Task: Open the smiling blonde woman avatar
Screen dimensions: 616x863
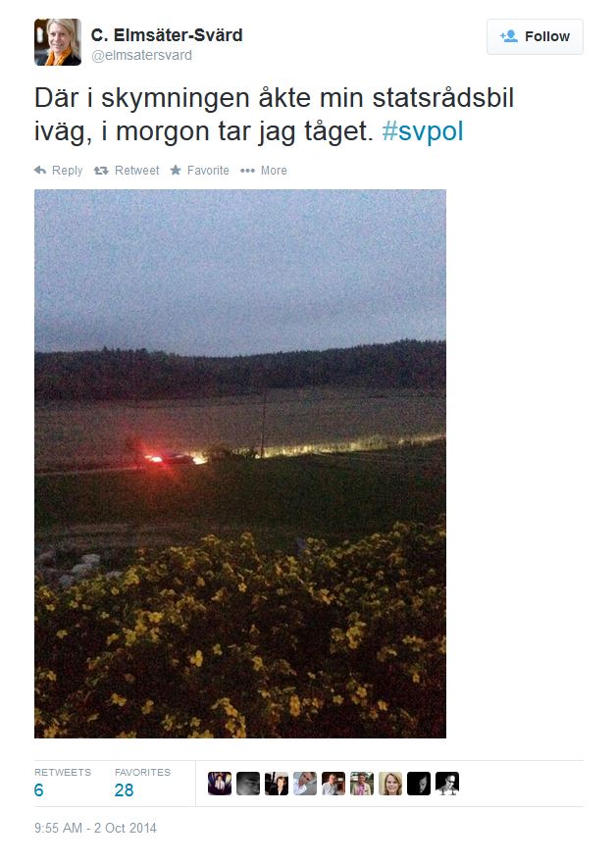Action: tap(390, 784)
